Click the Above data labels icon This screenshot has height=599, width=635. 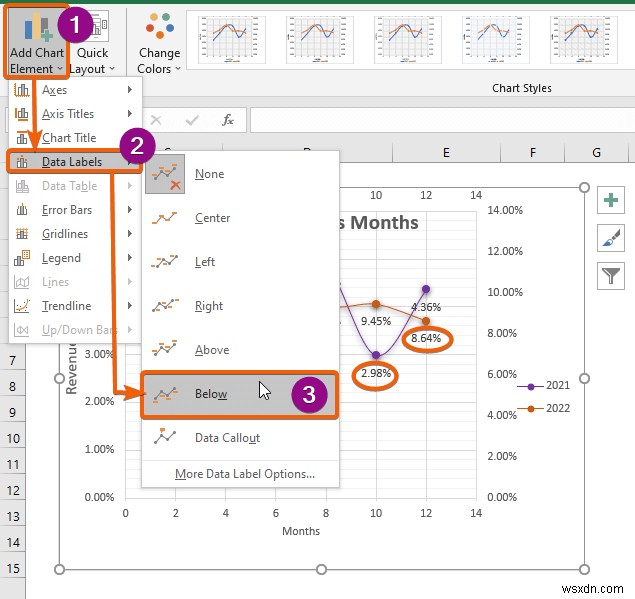click(164, 348)
